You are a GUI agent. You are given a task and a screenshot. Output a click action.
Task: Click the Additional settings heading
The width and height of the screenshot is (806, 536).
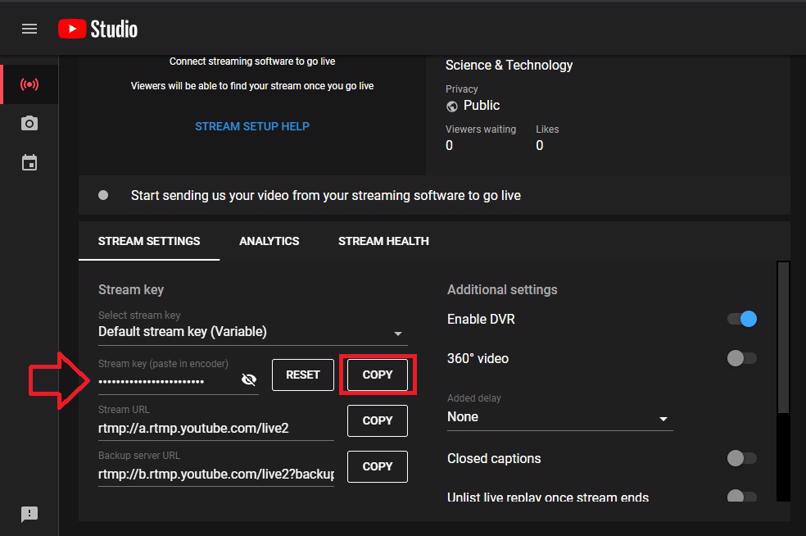pyautogui.click(x=502, y=290)
